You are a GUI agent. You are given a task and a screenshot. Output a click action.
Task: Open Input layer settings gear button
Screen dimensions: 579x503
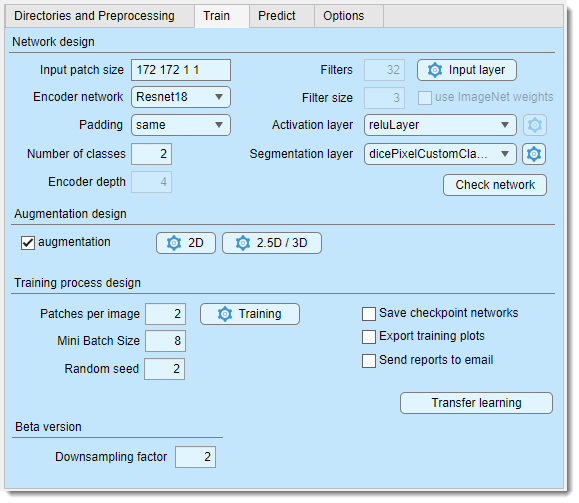pyautogui.click(x=466, y=70)
